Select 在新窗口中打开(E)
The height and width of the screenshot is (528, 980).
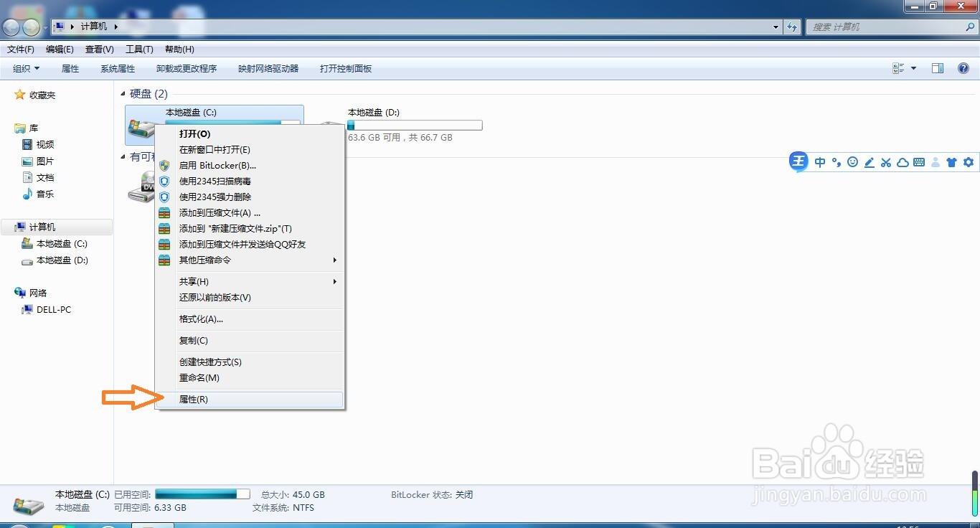point(250,150)
